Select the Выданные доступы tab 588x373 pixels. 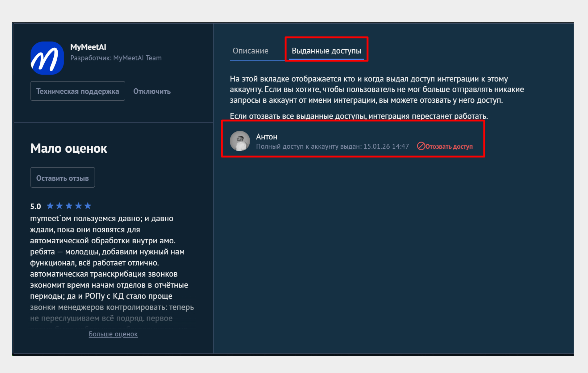click(x=326, y=51)
